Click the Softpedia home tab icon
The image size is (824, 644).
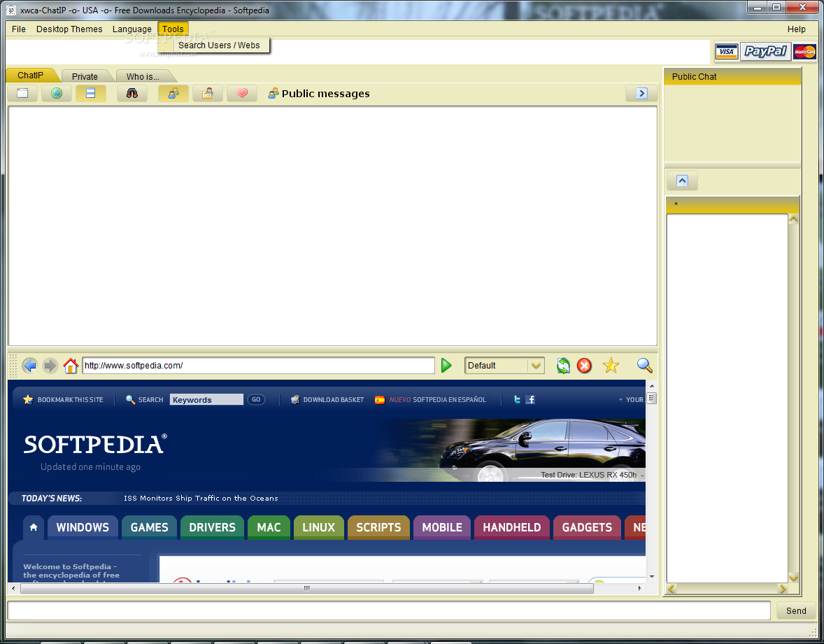click(x=33, y=527)
